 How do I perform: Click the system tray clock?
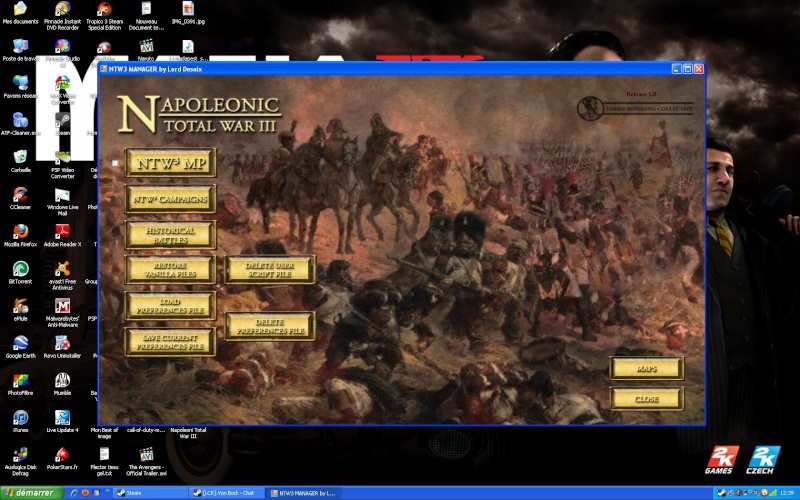tap(786, 493)
